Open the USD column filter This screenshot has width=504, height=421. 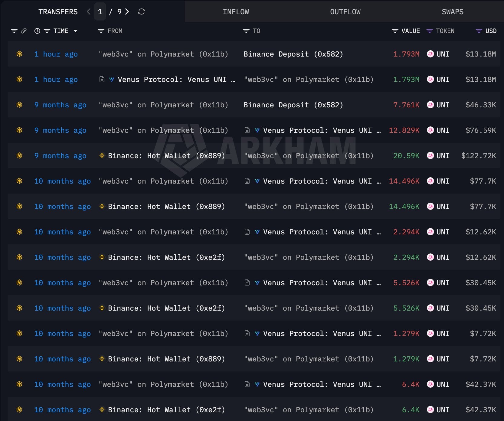(479, 31)
